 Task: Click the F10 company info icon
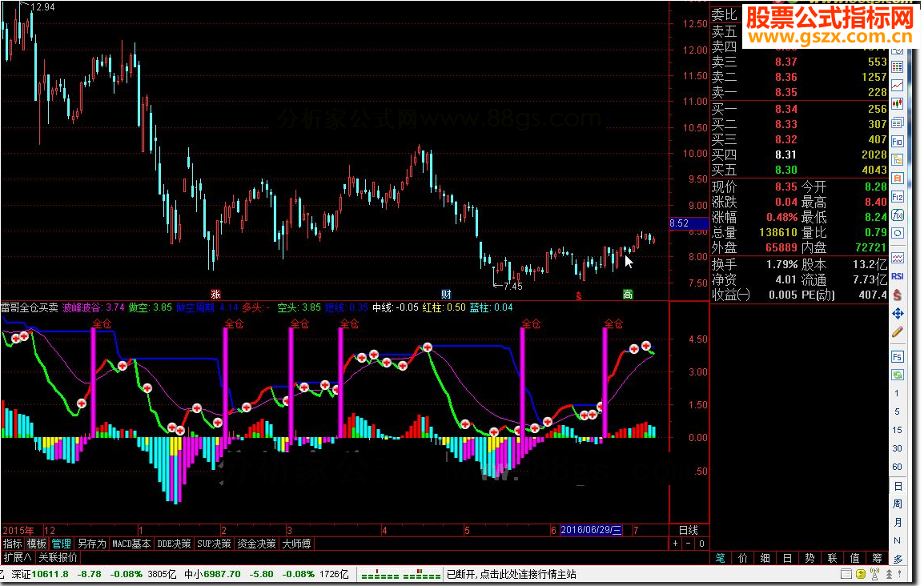click(898, 142)
